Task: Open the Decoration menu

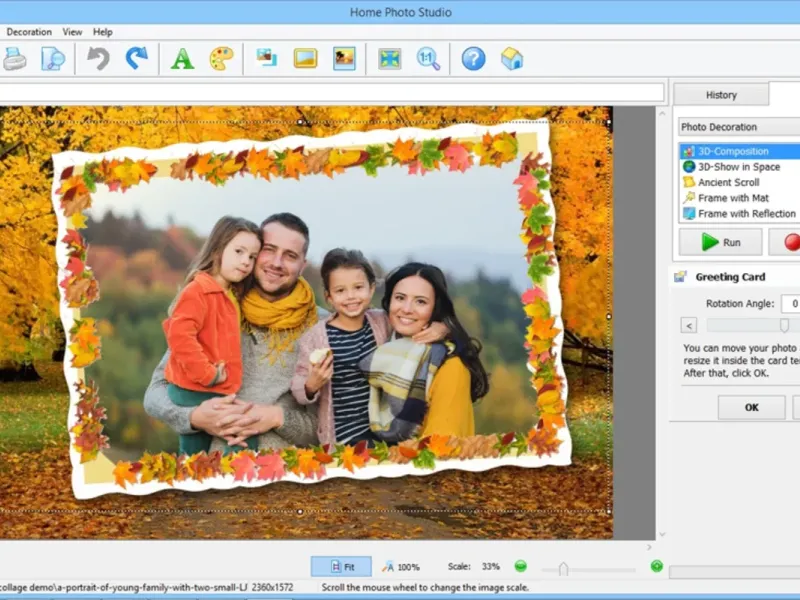Action: coord(29,32)
